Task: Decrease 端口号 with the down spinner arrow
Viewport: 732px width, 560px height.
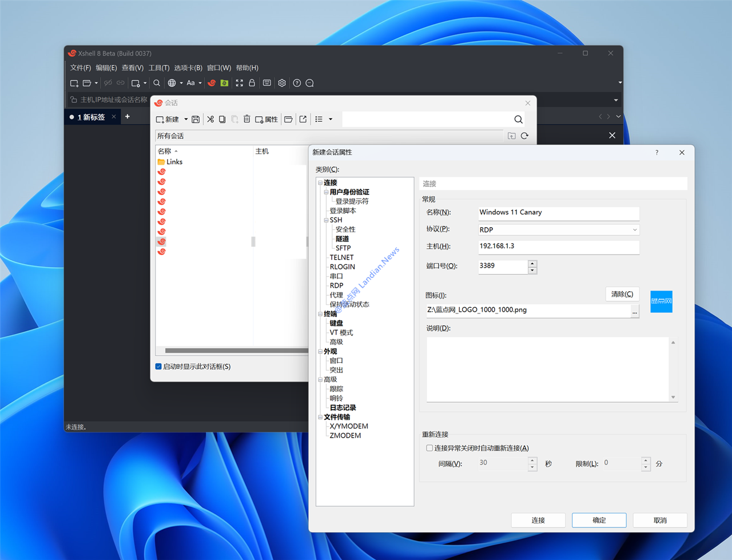Action: pos(532,270)
